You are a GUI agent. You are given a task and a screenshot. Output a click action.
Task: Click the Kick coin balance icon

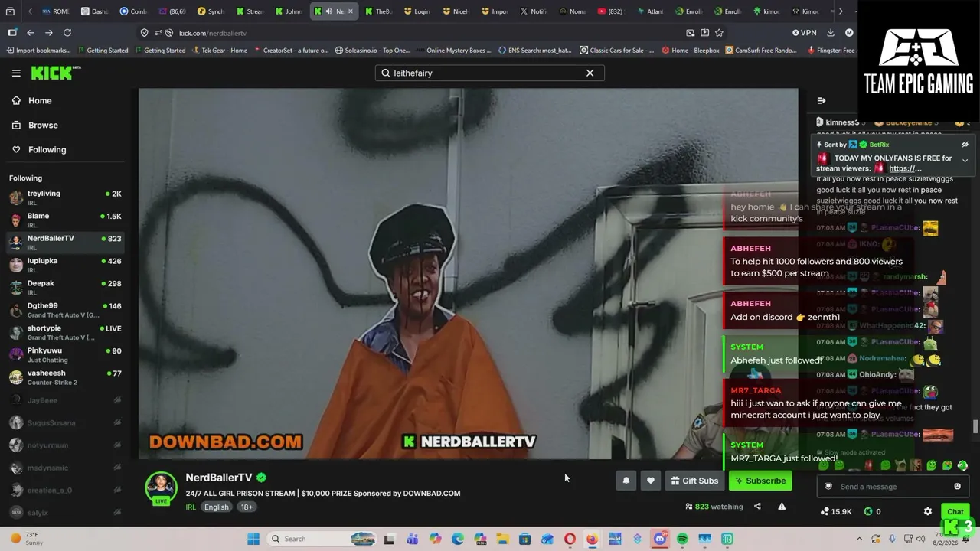(x=868, y=511)
